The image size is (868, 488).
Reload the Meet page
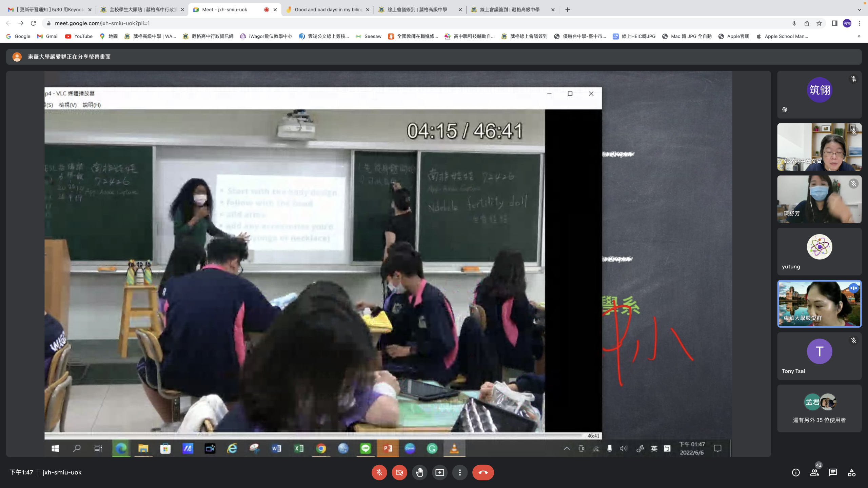[33, 23]
